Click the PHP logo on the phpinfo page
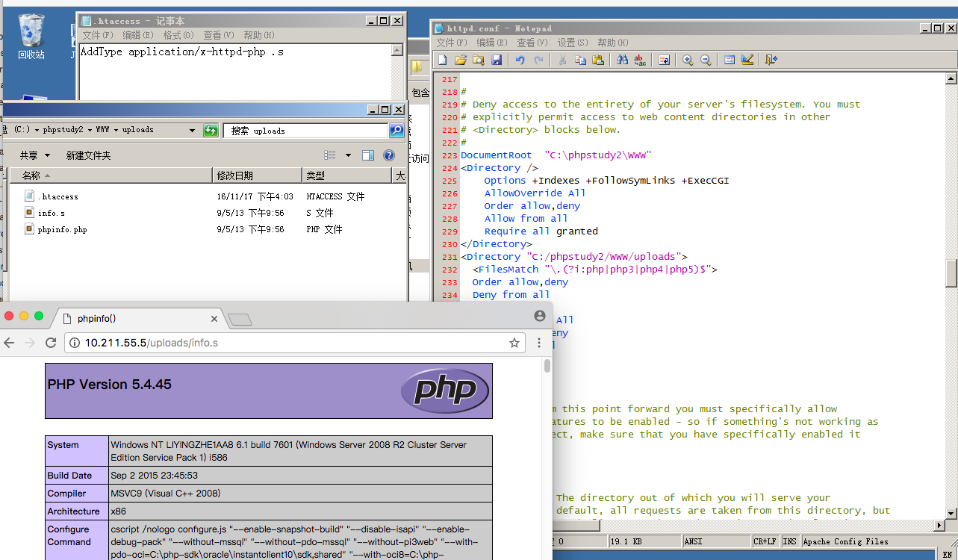This screenshot has height=560, width=958. pyautogui.click(x=445, y=391)
